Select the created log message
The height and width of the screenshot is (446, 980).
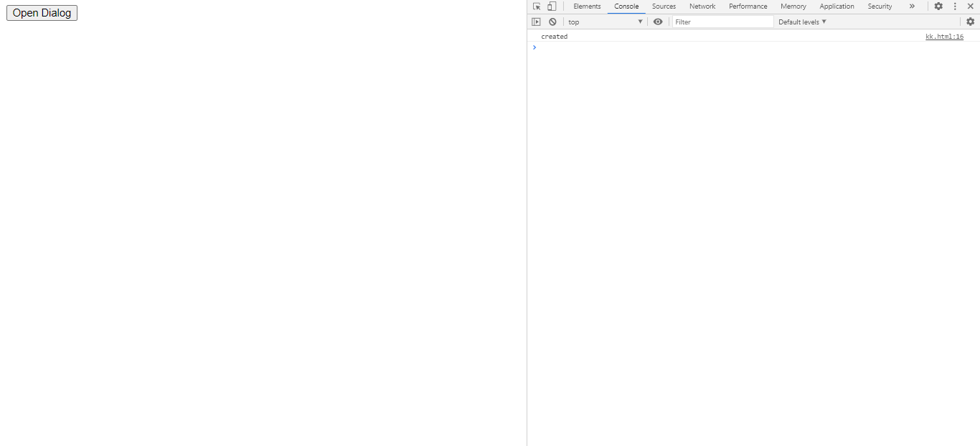554,36
